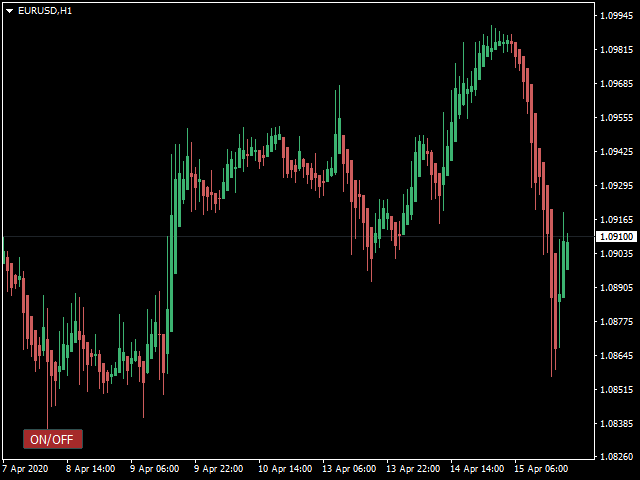Select the 8 Apr 14:00 time label
Viewport: 640px width, 480px height.
coord(90,468)
